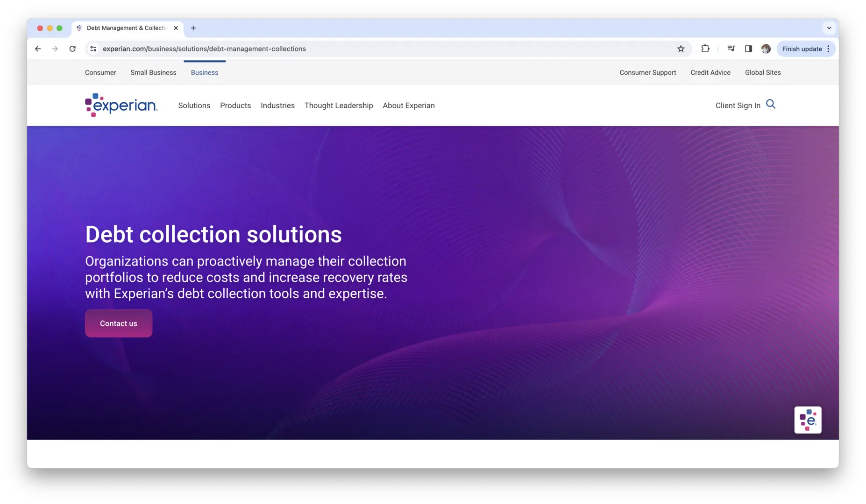
Task: Expand the tab search dropdown arrow
Action: click(x=829, y=28)
